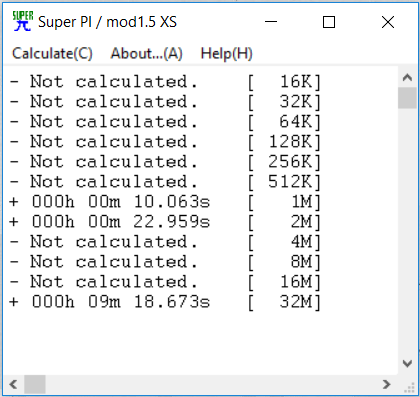Click the horizontal scrollbar thumb

point(35,384)
